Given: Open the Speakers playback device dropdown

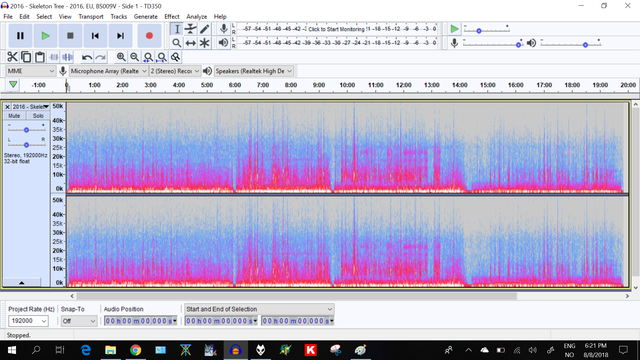Looking at the screenshot, I should [x=253, y=71].
